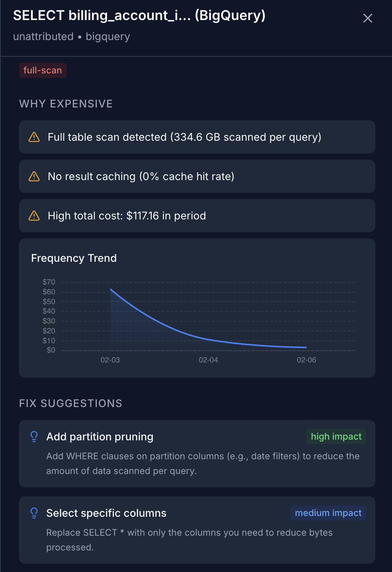This screenshot has height=572, width=392.
Task: Click the BigQuery source label
Action: 107,36
